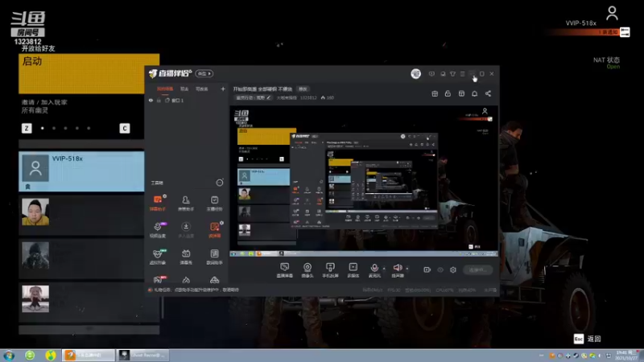Click the 修改 button beside stream title
The width and height of the screenshot is (644, 362).
[x=303, y=89]
